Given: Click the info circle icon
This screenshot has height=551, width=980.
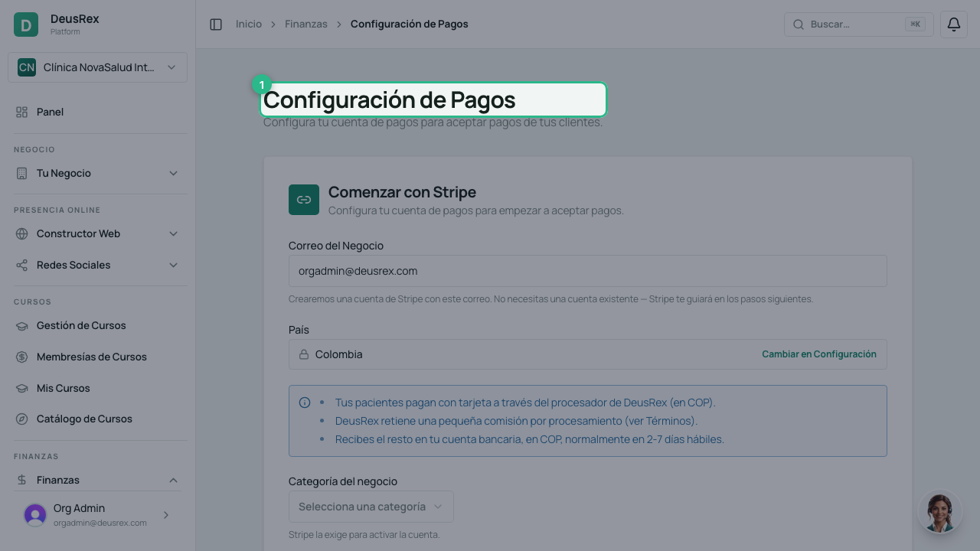Looking at the screenshot, I should click(x=305, y=403).
